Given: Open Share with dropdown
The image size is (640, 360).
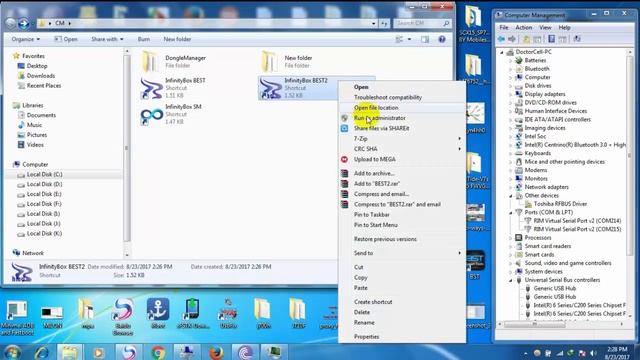Looking at the screenshot, I should 107,39.
